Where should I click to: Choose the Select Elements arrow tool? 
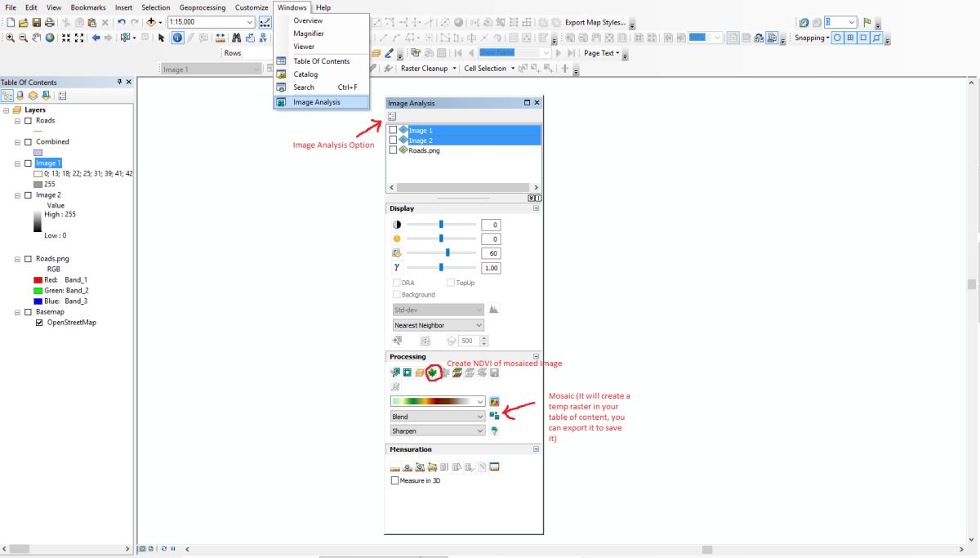pyautogui.click(x=161, y=38)
